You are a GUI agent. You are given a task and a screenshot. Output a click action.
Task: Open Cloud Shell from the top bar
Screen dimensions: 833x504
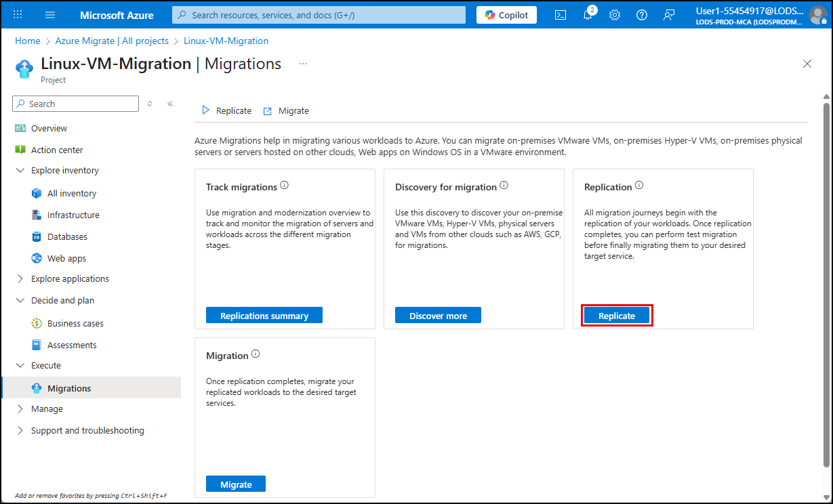pos(561,15)
